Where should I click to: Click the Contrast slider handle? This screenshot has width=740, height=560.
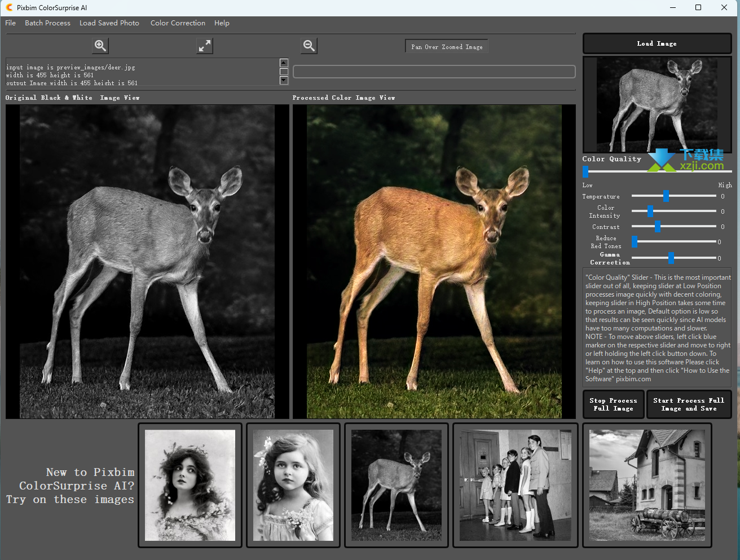658,227
